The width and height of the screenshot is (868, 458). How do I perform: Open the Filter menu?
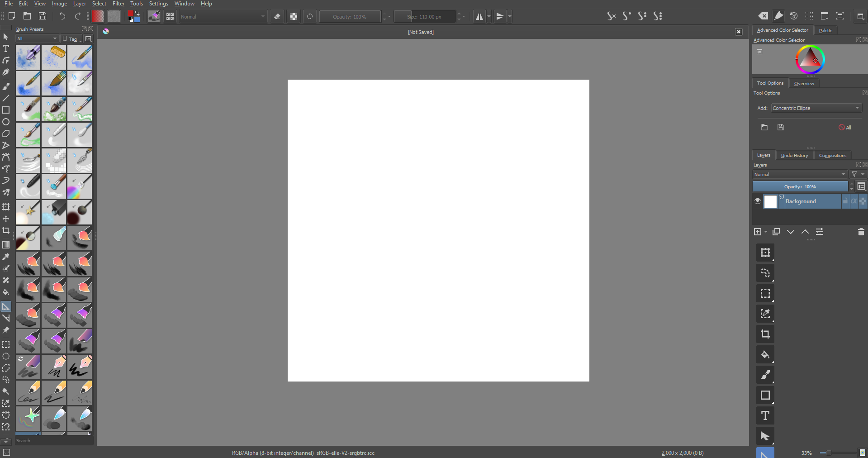coord(118,4)
